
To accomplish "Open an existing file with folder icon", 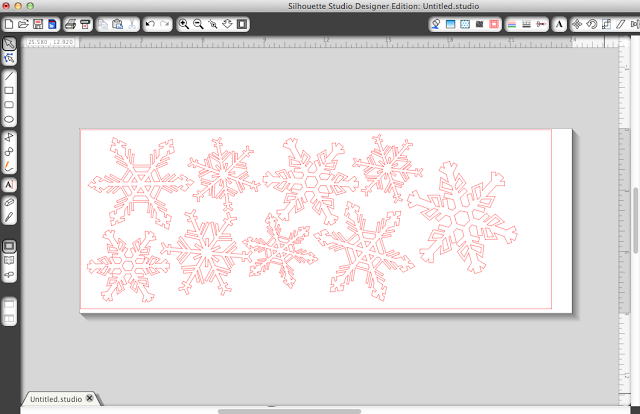I will [x=23, y=23].
